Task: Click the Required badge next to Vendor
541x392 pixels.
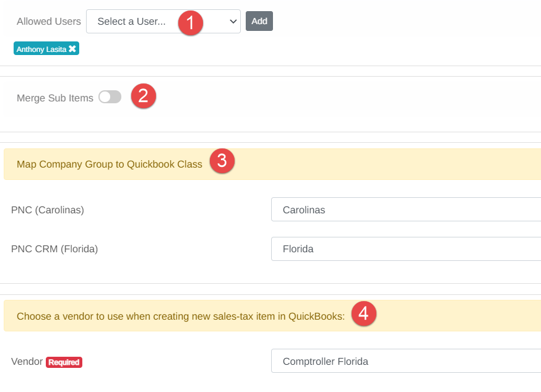Action: pos(64,362)
